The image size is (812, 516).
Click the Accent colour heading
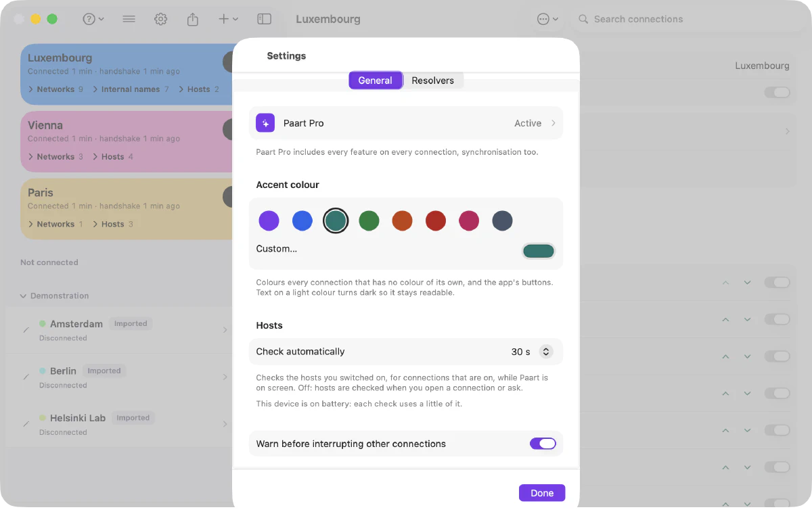pyautogui.click(x=288, y=185)
